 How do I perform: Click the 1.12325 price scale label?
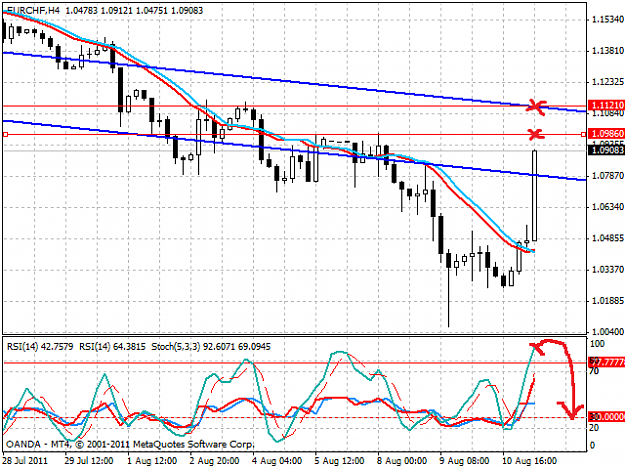pos(607,82)
